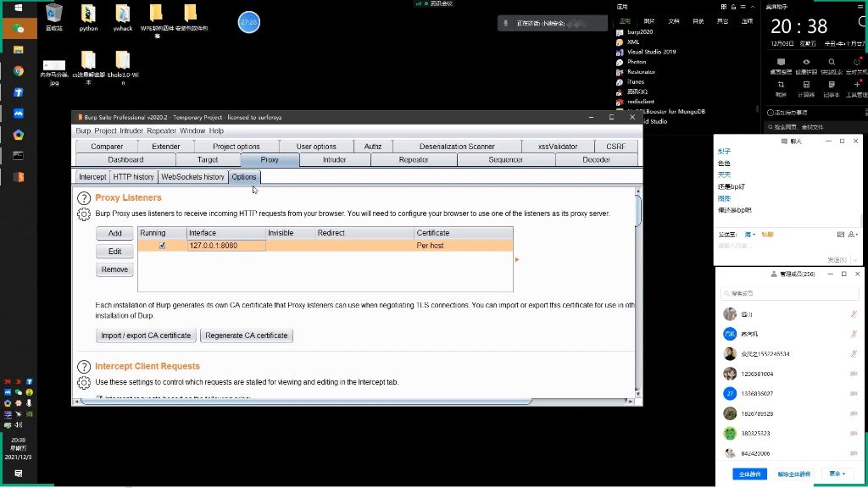This screenshot has width=868, height=488.
Task: Click Intercept Client Requests settings gear icon
Action: tap(84, 382)
